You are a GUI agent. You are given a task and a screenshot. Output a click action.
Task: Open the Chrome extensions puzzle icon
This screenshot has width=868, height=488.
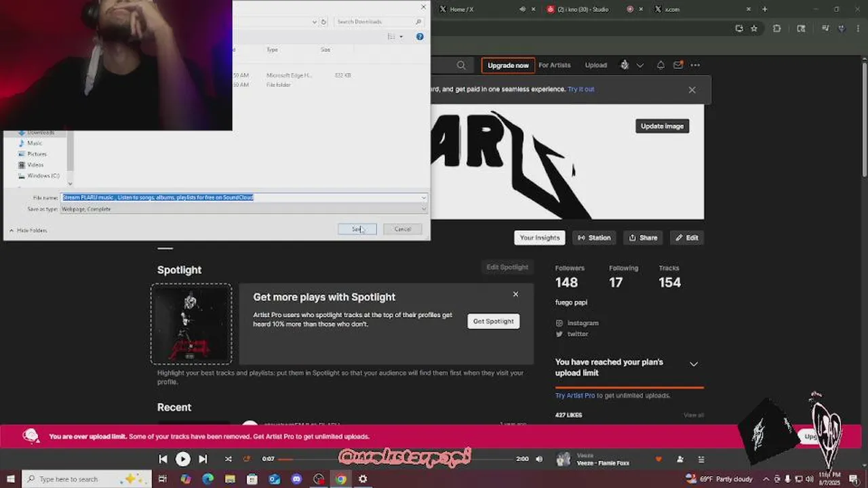pyautogui.click(x=777, y=28)
